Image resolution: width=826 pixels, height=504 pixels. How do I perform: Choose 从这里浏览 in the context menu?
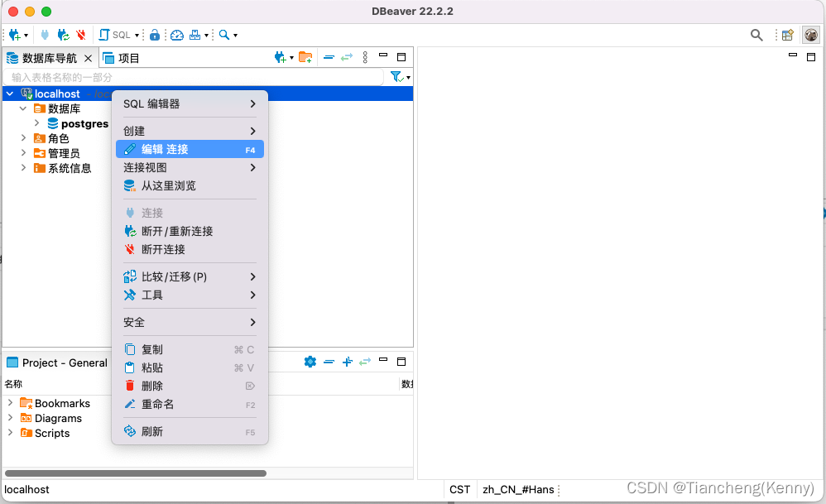(x=190, y=185)
